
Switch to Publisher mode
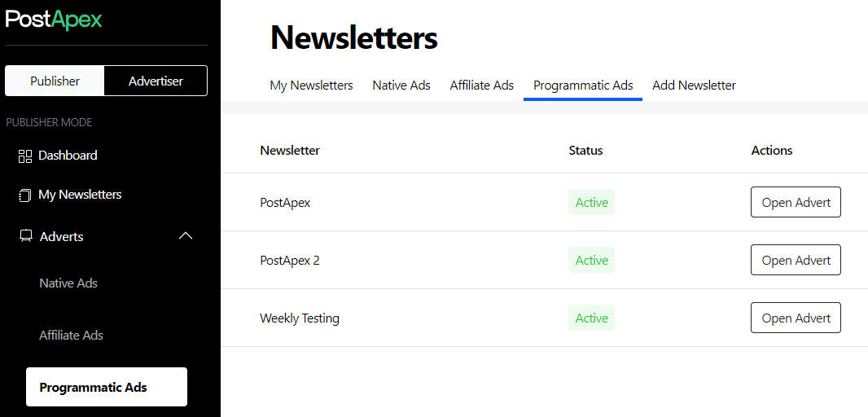pyautogui.click(x=55, y=81)
